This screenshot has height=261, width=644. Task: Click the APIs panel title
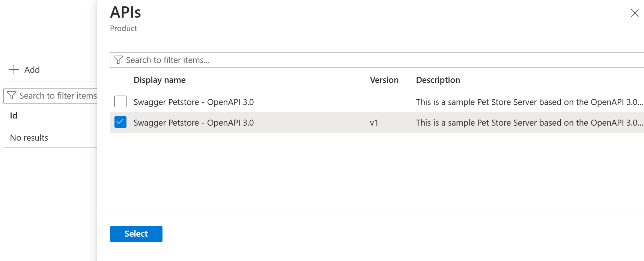125,12
